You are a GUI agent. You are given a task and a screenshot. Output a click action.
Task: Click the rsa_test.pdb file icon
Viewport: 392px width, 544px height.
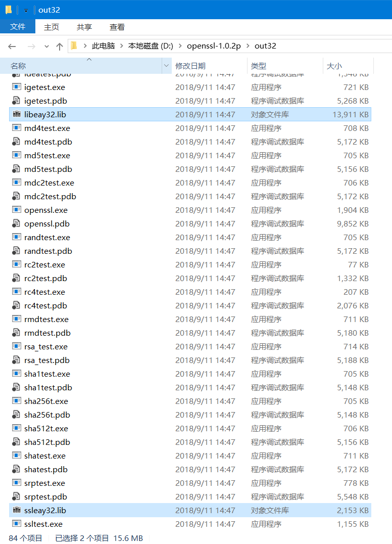pyautogui.click(x=16, y=360)
